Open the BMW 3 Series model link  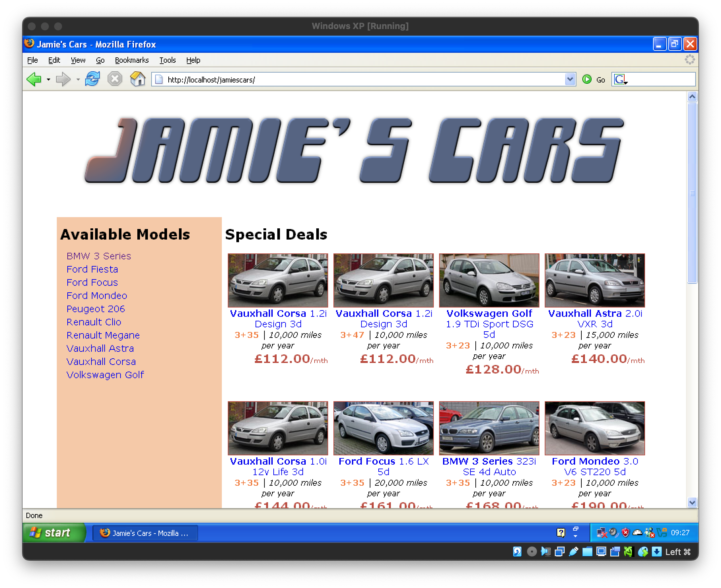pyautogui.click(x=99, y=256)
